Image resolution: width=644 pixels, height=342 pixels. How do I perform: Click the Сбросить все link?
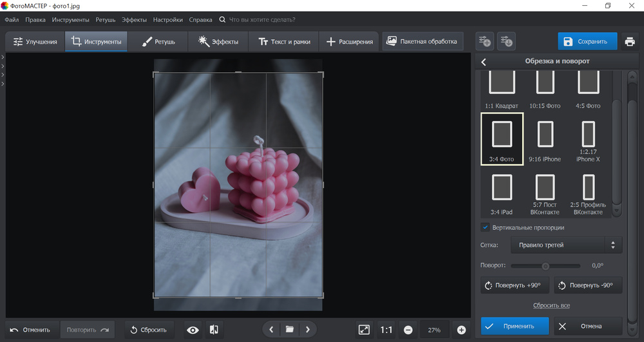(551, 305)
